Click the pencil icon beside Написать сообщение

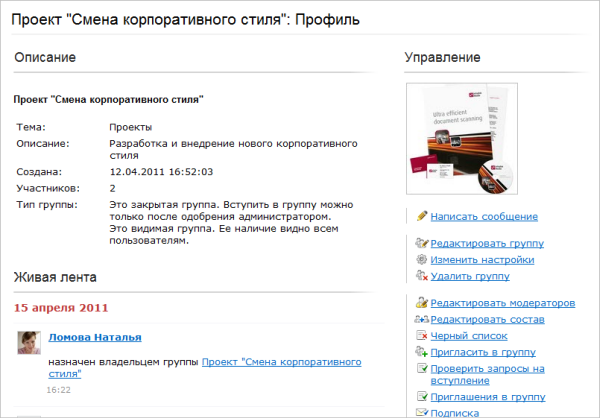click(421, 216)
